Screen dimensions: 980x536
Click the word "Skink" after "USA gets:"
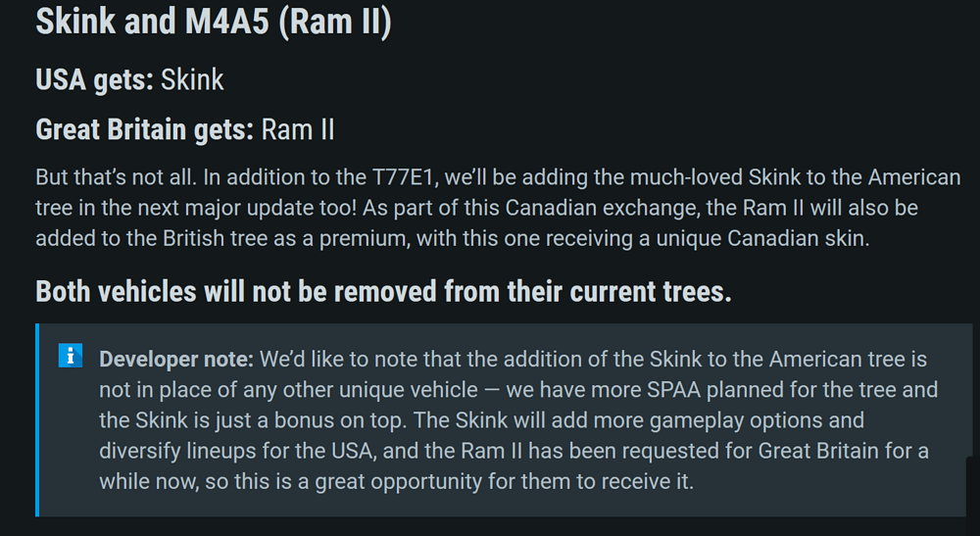coord(192,79)
